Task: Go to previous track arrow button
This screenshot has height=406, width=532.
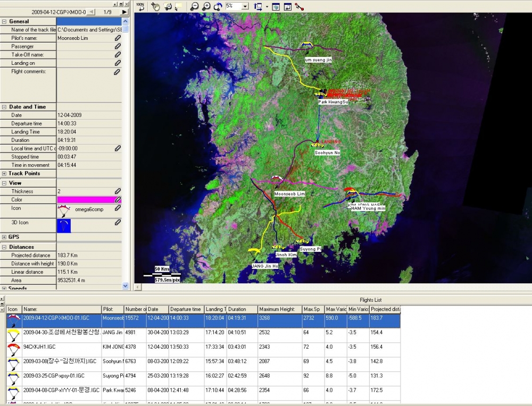Action: pyautogui.click(x=92, y=12)
